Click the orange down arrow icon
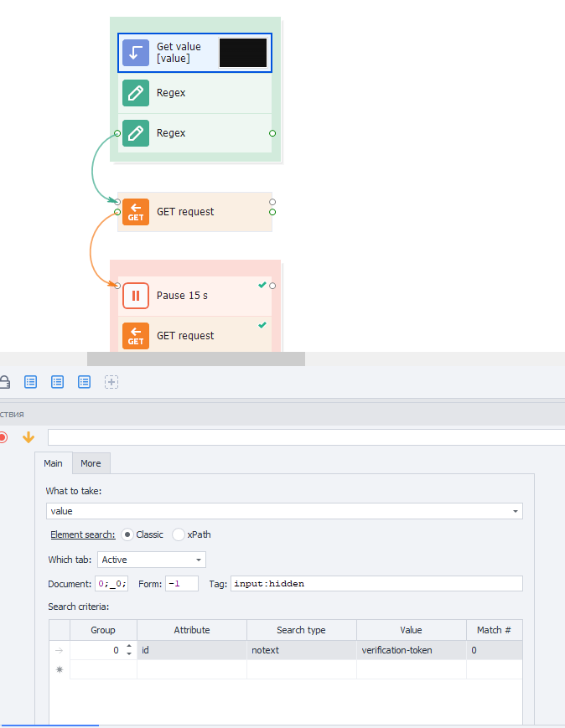Viewport: 565px width, 728px height. tap(29, 437)
